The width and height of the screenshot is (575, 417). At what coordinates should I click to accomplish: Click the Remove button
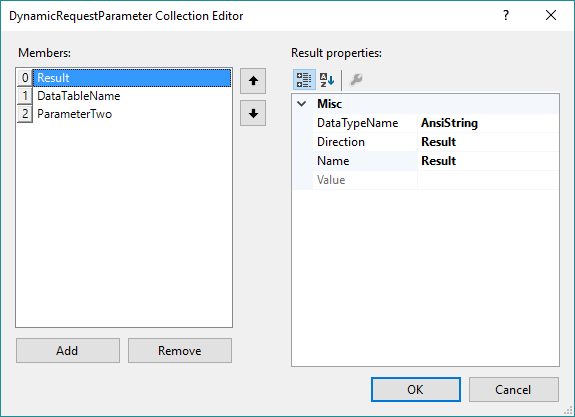(x=180, y=351)
